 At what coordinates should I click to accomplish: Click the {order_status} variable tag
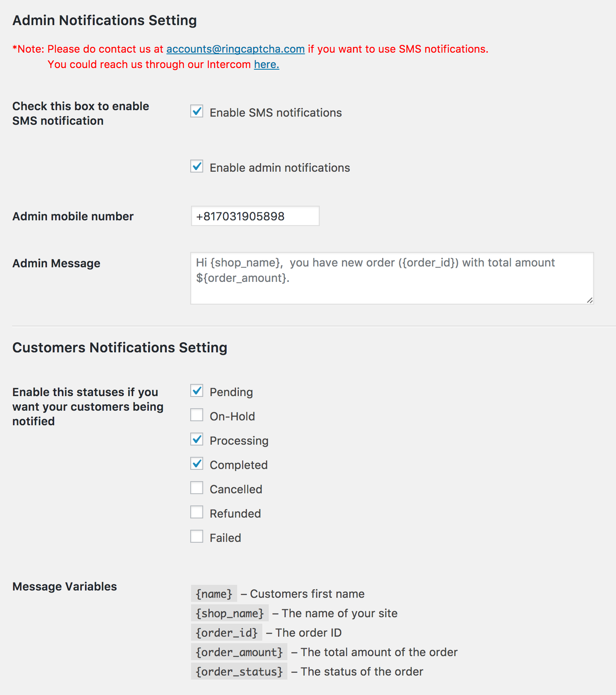(239, 672)
